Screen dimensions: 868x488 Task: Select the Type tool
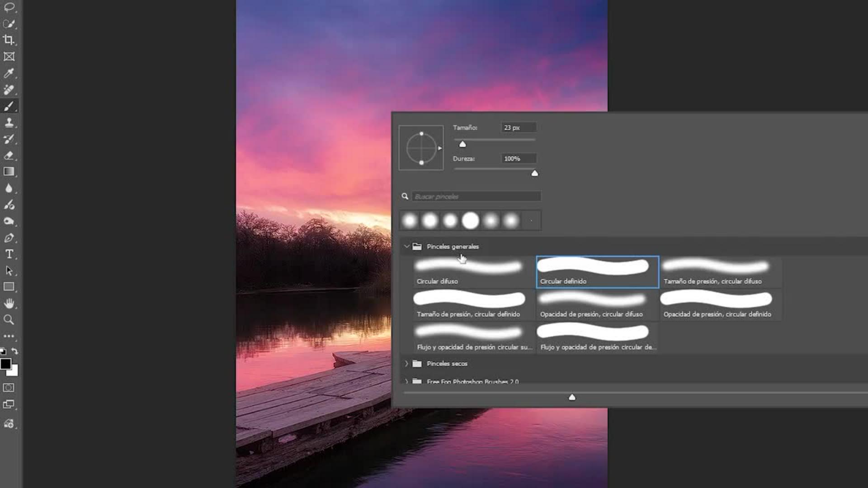[9, 254]
